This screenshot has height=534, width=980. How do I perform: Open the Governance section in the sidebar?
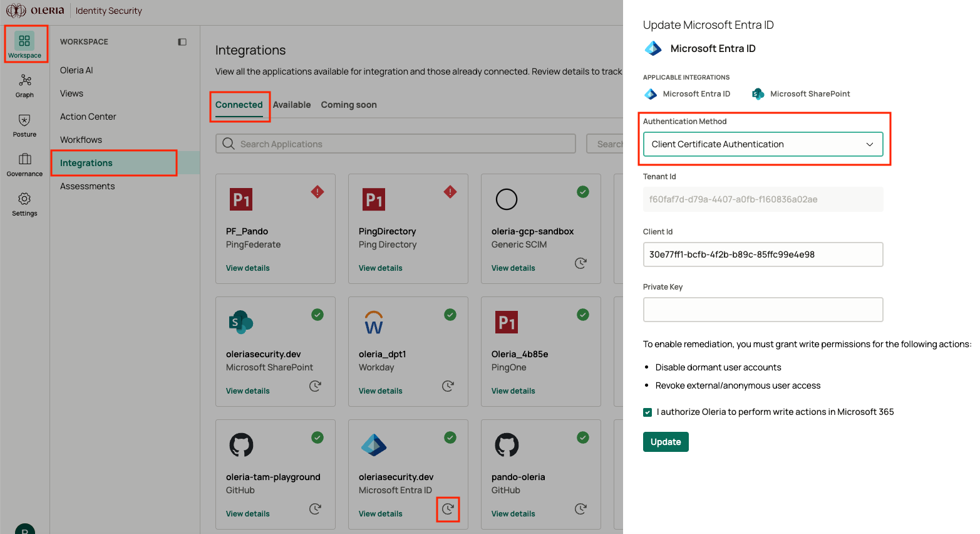(x=24, y=164)
